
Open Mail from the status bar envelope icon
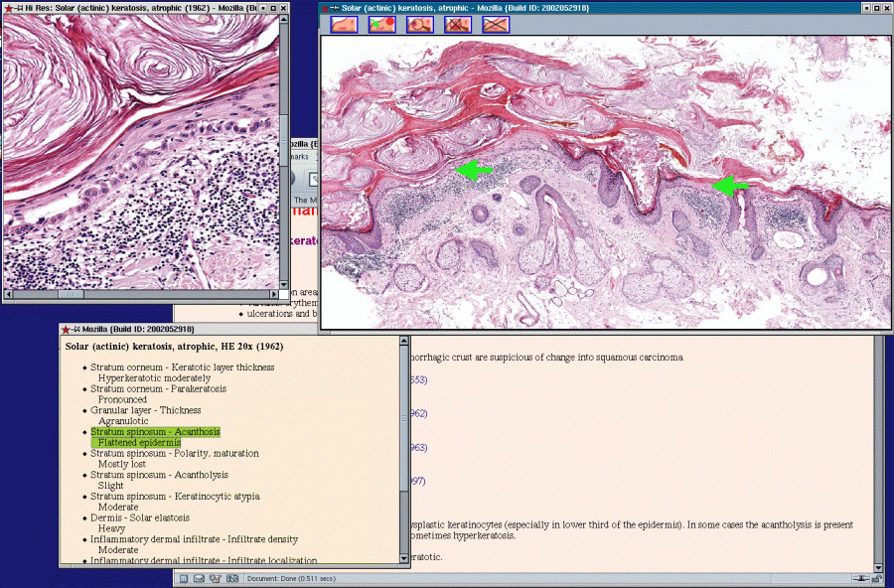(199, 578)
